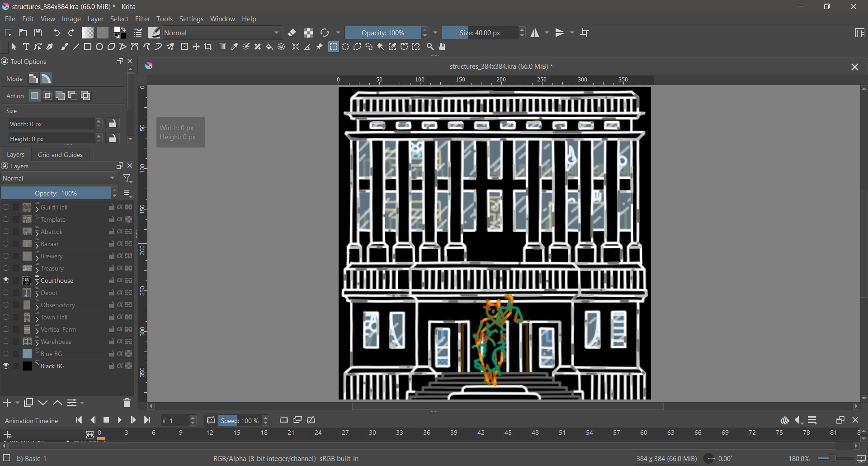Screen dimensions: 868x466
Task: Open the layer blending mode dropdown
Action: [59, 179]
